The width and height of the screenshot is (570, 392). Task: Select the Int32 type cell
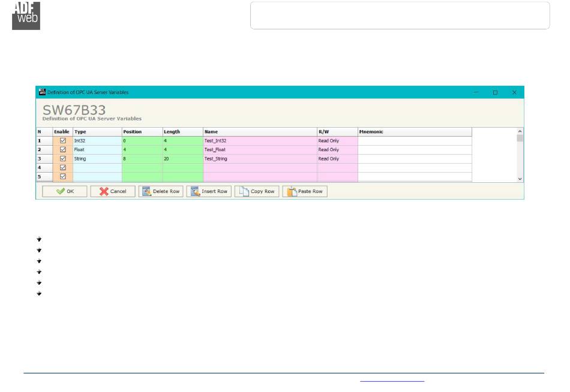[97, 141]
